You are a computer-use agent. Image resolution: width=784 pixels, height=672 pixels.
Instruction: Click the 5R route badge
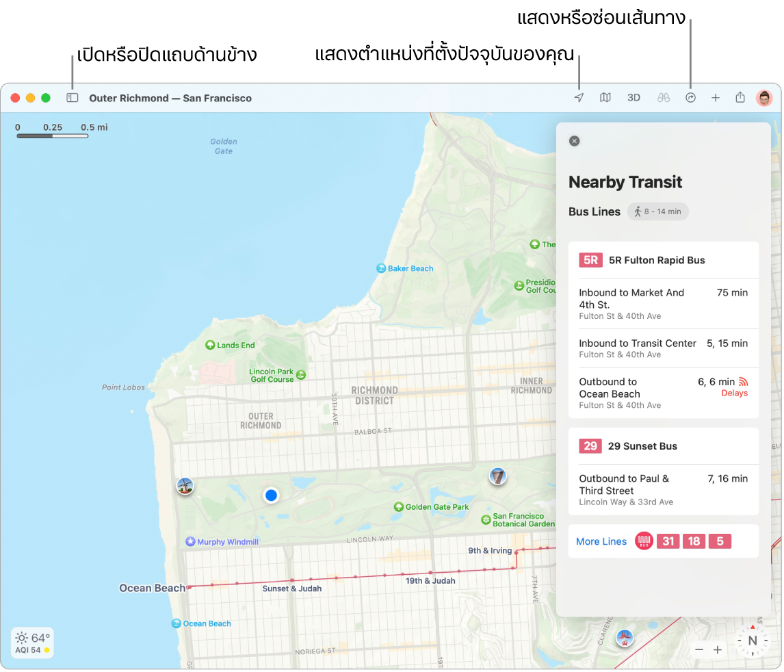(590, 260)
